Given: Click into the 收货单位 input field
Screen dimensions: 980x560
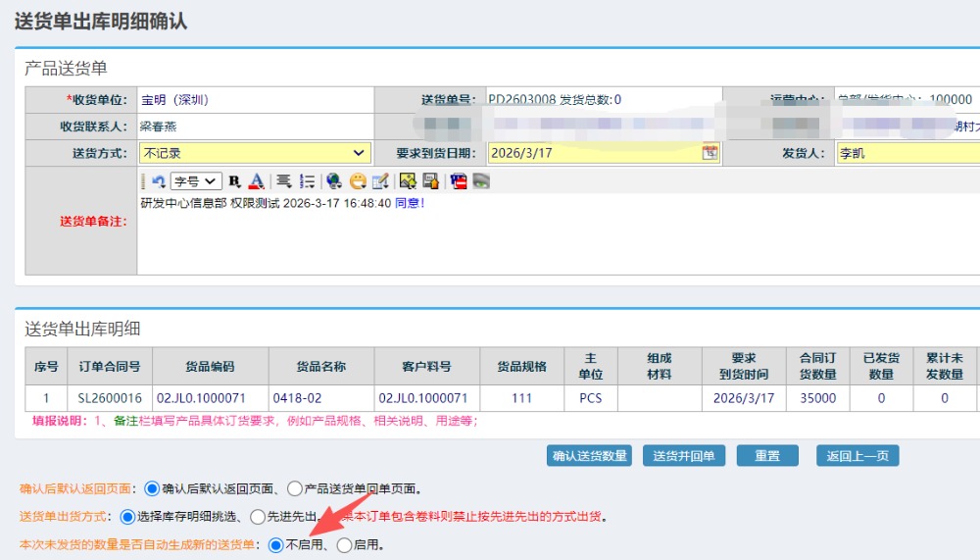Looking at the screenshot, I should pyautogui.click(x=255, y=100).
